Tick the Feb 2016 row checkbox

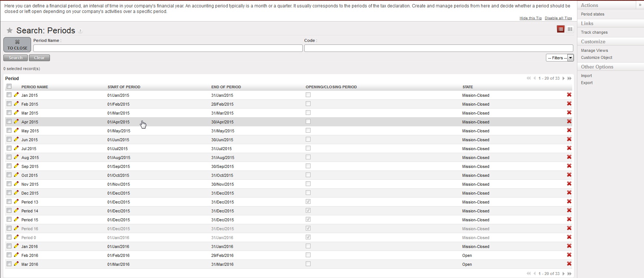click(9, 255)
